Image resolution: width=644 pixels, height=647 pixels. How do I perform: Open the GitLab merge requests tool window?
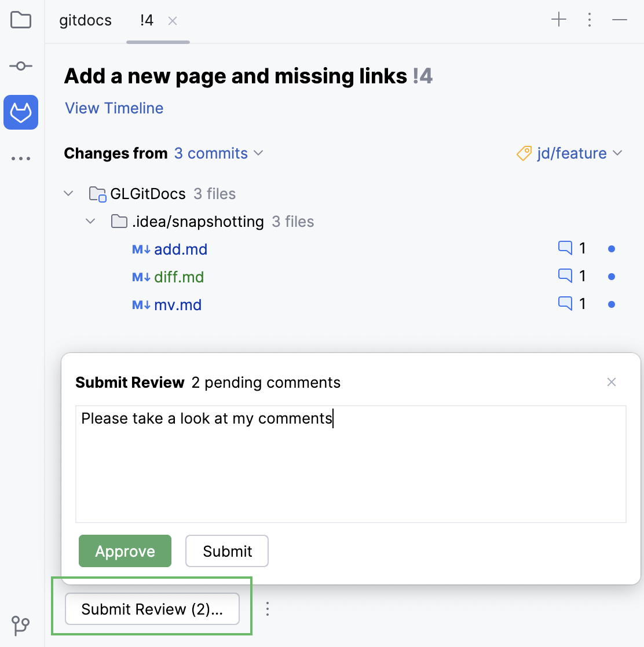(21, 112)
